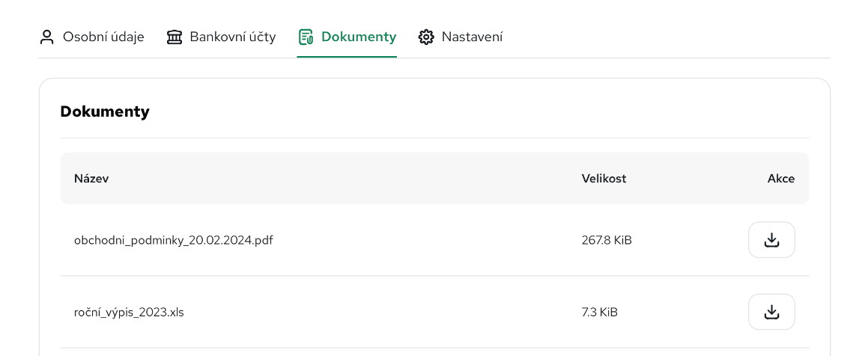
Task: Download obchodni_podminky_20.02.2024.pdf
Action: [x=771, y=240]
